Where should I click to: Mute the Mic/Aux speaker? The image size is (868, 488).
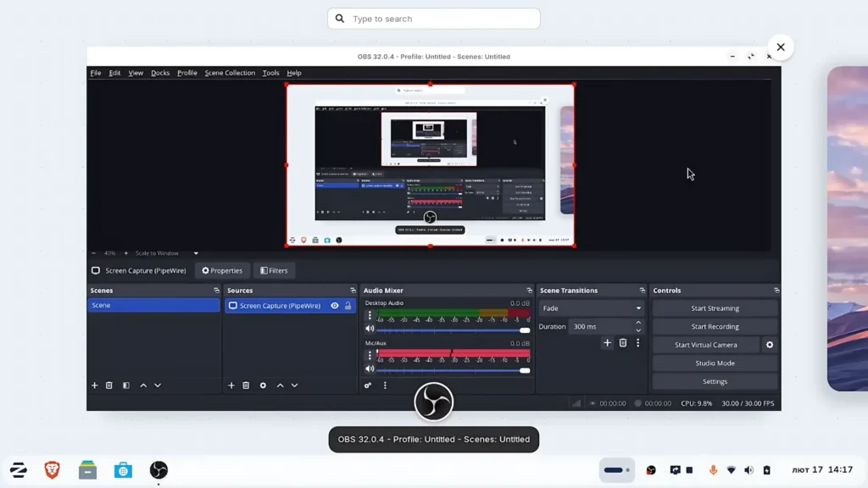click(370, 369)
